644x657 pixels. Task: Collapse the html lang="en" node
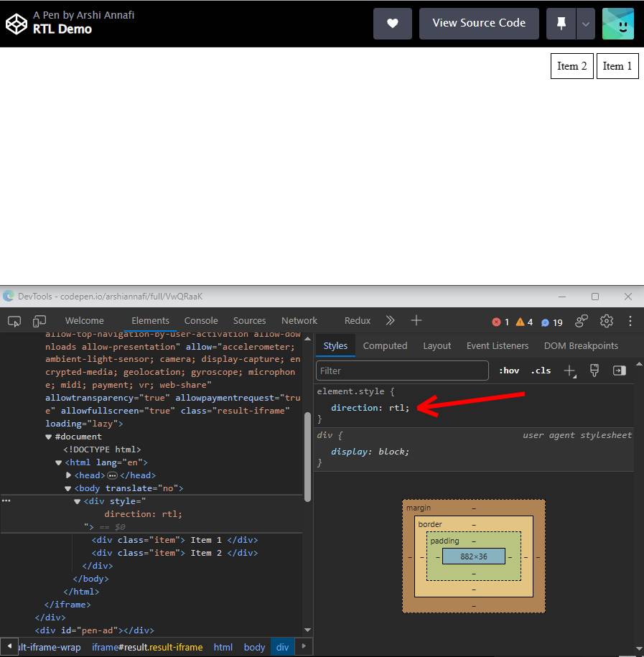point(58,462)
